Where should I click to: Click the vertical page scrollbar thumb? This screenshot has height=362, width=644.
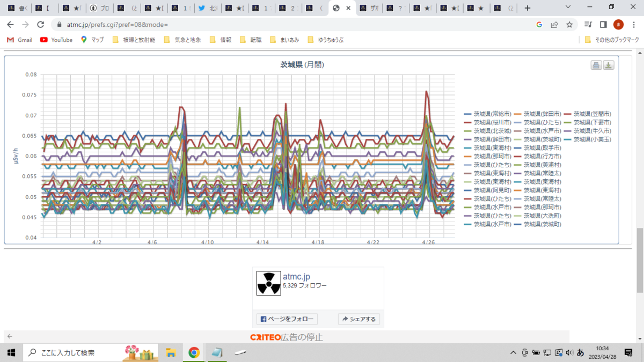(x=639, y=260)
